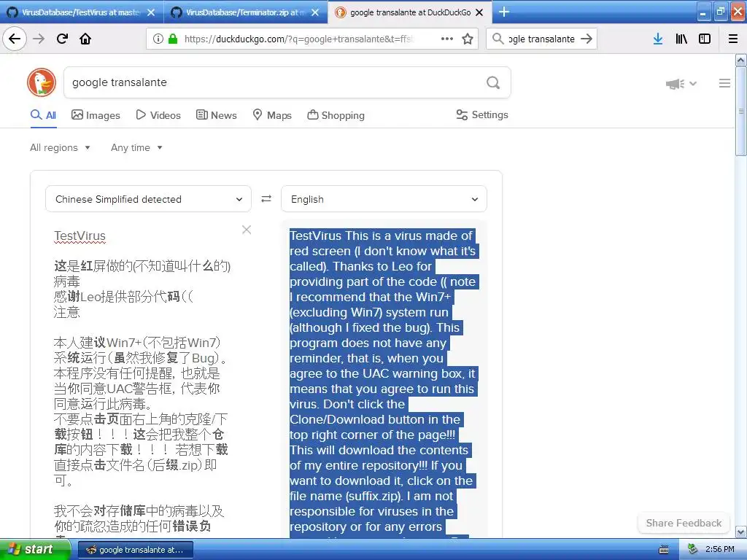This screenshot has height=560, width=747.
Task: Click the green padlock security icon
Action: tap(172, 39)
